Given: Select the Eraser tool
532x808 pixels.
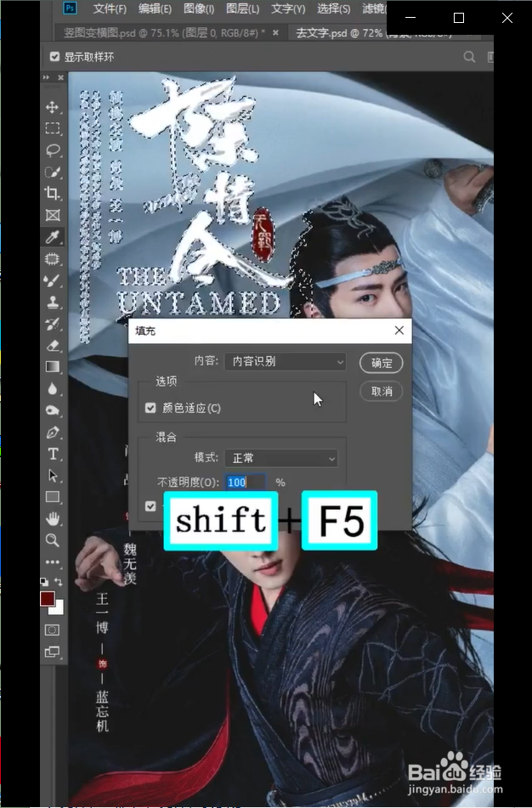Looking at the screenshot, I should click(x=52, y=345).
